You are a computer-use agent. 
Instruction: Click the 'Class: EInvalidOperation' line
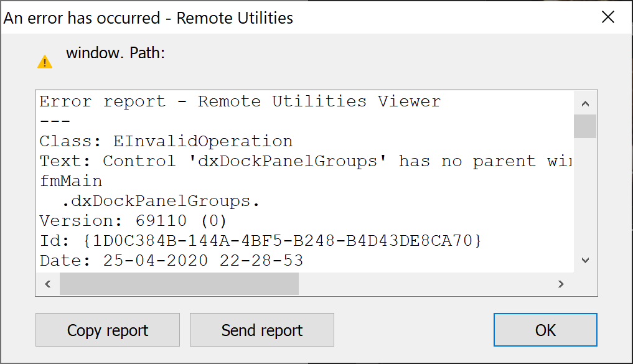[166, 141]
